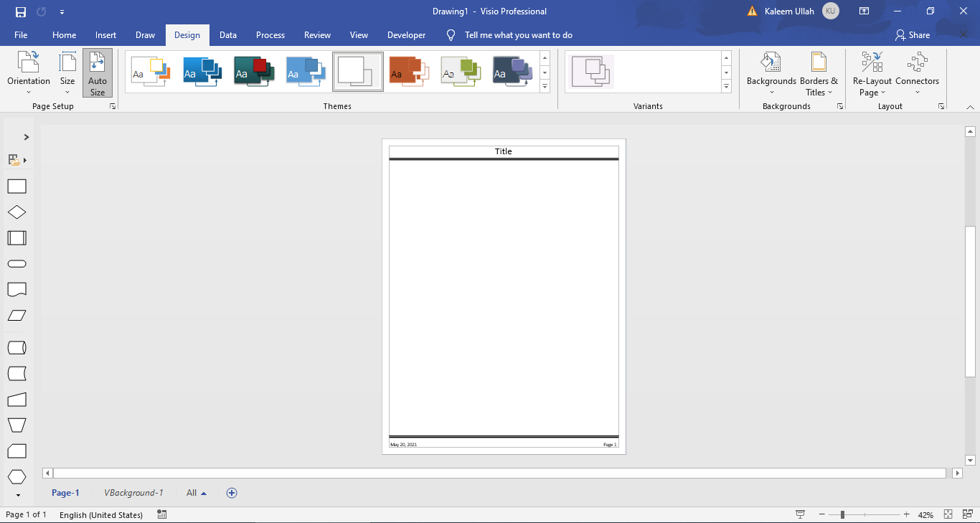This screenshot has width=980, height=523.
Task: Switch to the Process ribbon tab
Action: click(x=270, y=34)
